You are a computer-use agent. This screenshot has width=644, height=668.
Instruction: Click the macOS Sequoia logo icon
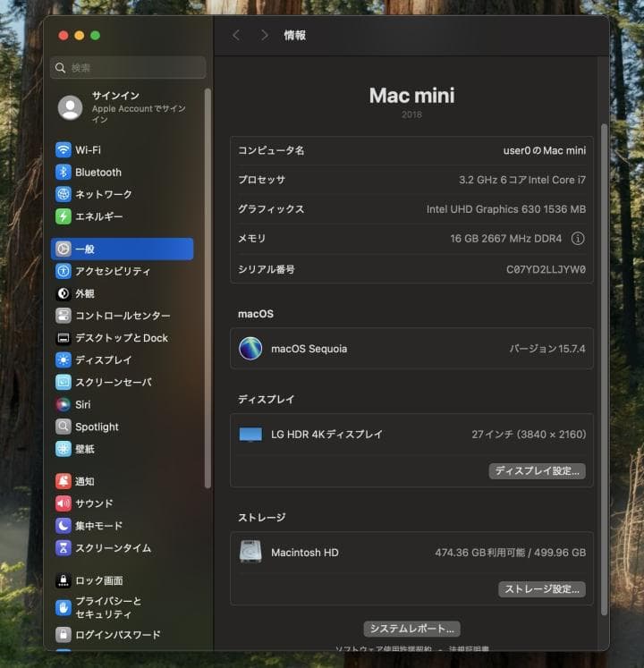coord(250,349)
